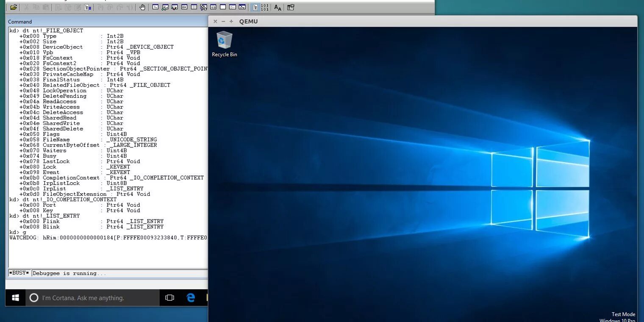The height and width of the screenshot is (322, 644).
Task: Open the debugger Options toolbar icon
Action: click(291, 7)
